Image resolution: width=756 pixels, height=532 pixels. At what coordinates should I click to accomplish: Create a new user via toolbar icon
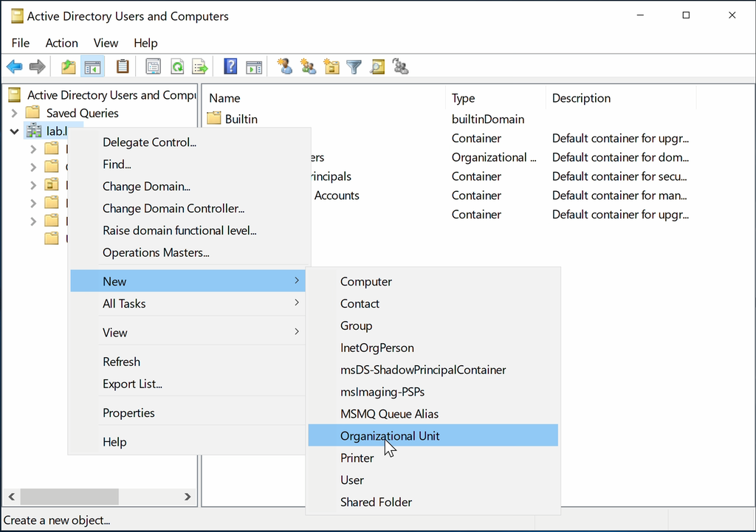pyautogui.click(x=285, y=66)
